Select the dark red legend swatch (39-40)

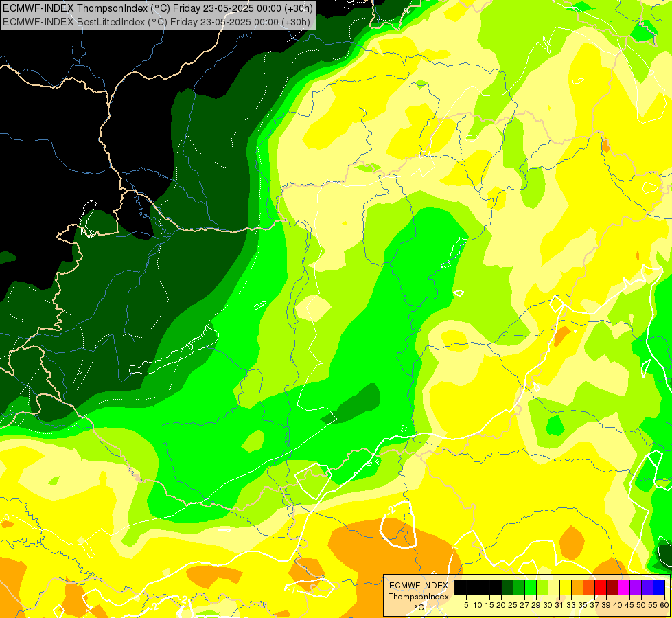[612, 587]
